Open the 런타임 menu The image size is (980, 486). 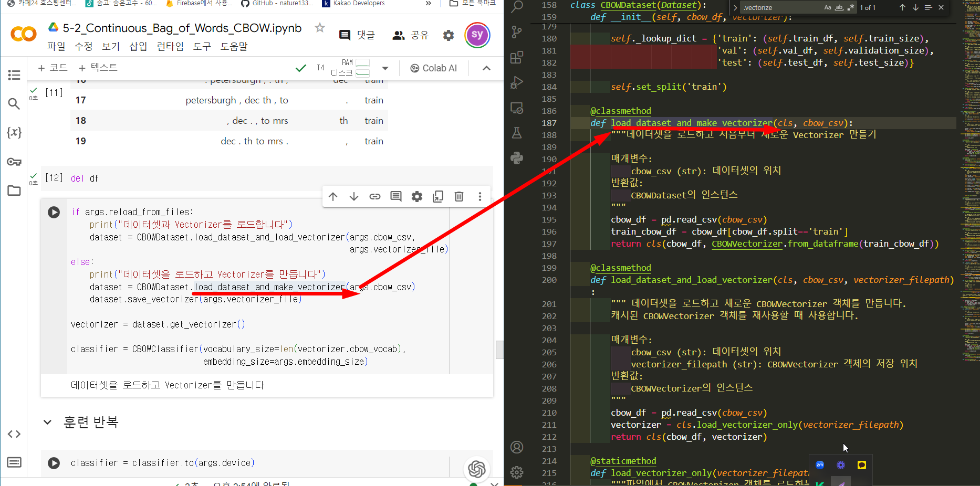(170, 46)
